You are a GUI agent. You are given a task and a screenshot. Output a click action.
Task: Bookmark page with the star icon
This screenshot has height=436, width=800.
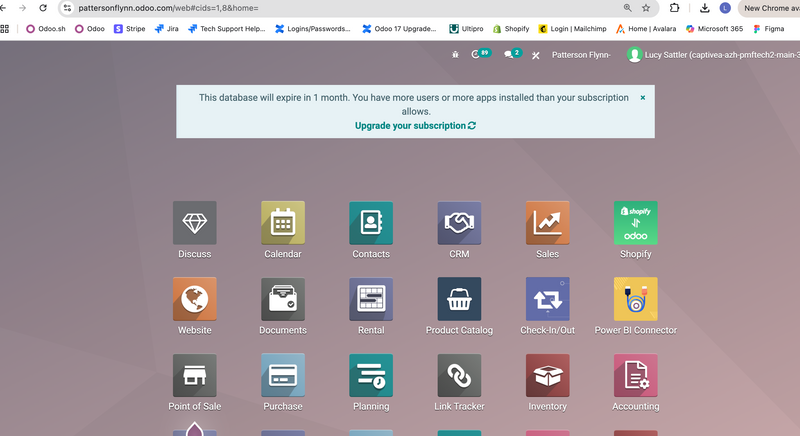pos(646,8)
